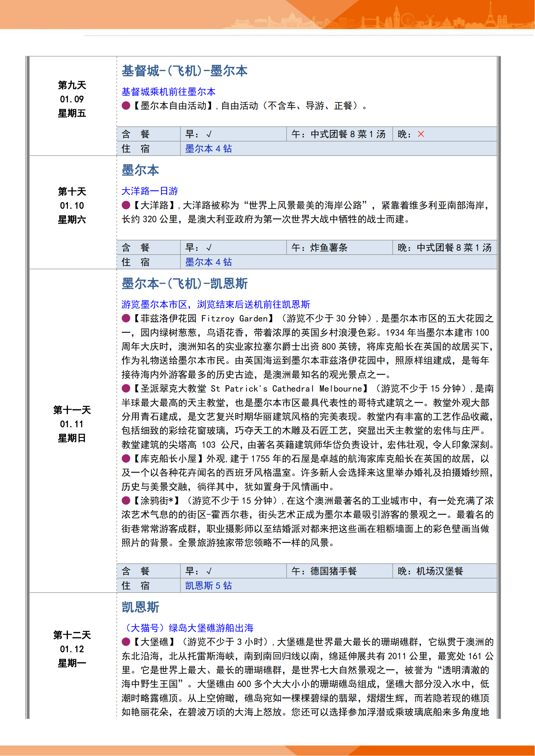This screenshot has width=535, height=756.
Task: Open the 大洋路一日游 link
Action: click(149, 191)
